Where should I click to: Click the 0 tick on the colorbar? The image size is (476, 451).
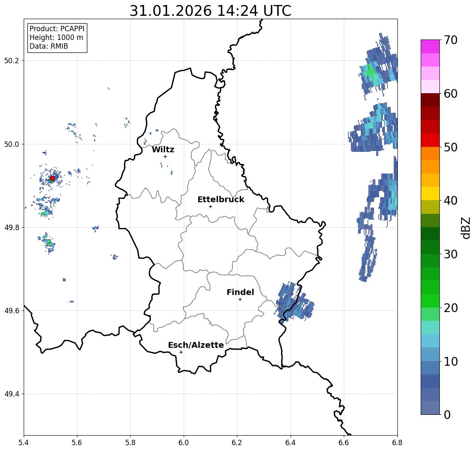(x=447, y=414)
